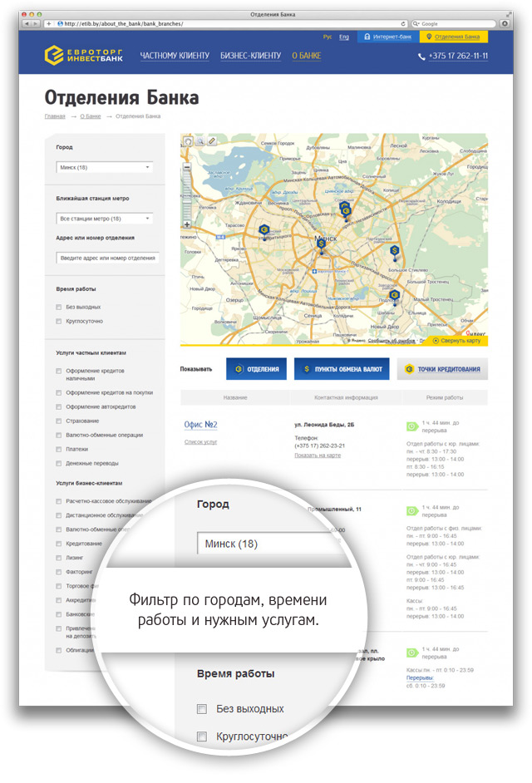Expand the Перерывы link
532x783 pixels.
(420, 678)
